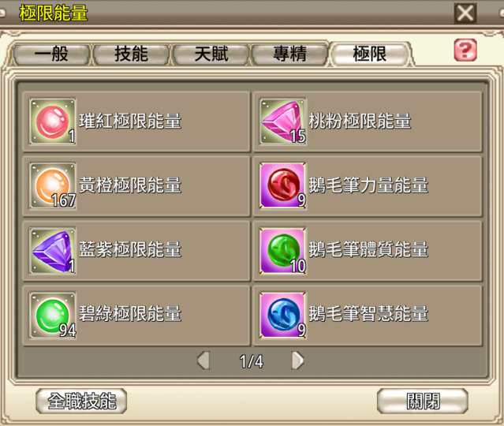Image resolution: width=504 pixels, height=426 pixels.
Task: Select the red 鵝毛筆力量能量 icon
Action: pos(283,185)
